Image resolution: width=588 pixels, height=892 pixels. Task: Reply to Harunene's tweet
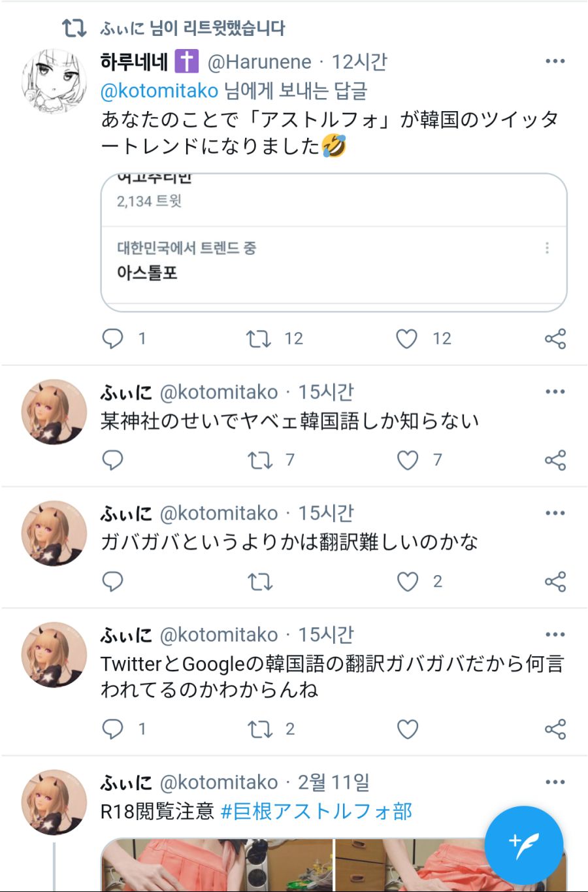coord(113,339)
